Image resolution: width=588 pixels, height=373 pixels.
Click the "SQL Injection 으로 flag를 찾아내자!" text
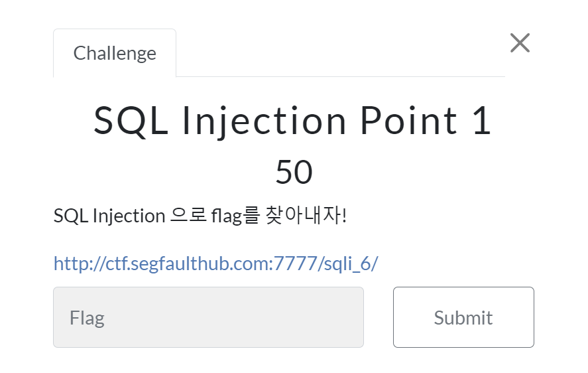coord(200,216)
